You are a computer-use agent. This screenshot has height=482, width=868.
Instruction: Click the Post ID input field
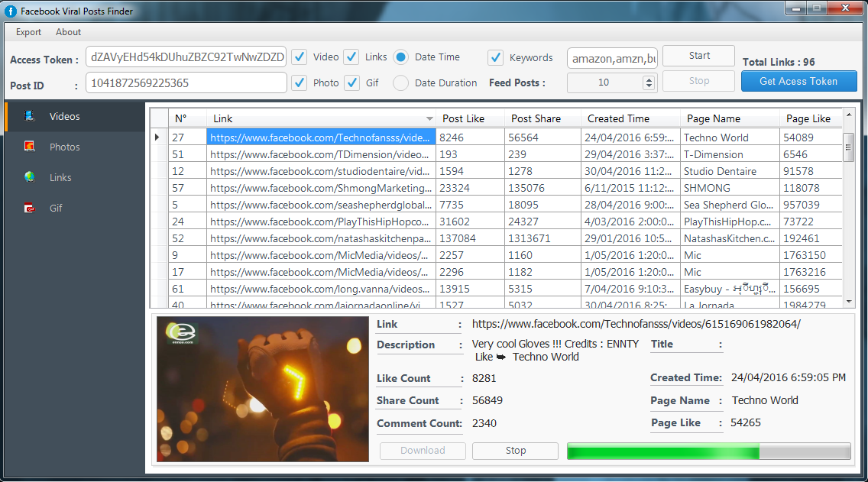point(186,83)
